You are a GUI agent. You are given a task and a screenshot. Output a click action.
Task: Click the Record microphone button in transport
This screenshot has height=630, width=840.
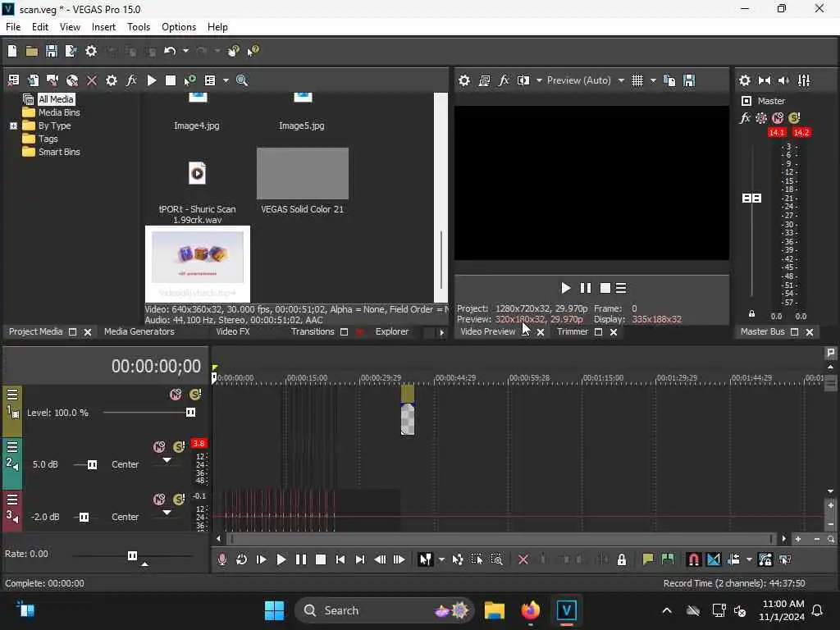[x=221, y=559]
